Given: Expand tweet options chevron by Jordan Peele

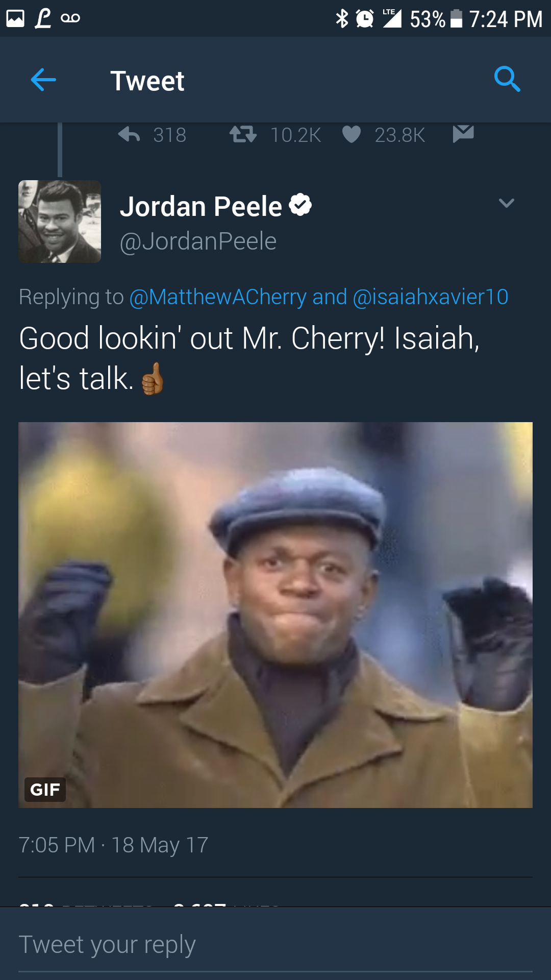Looking at the screenshot, I should tap(507, 203).
